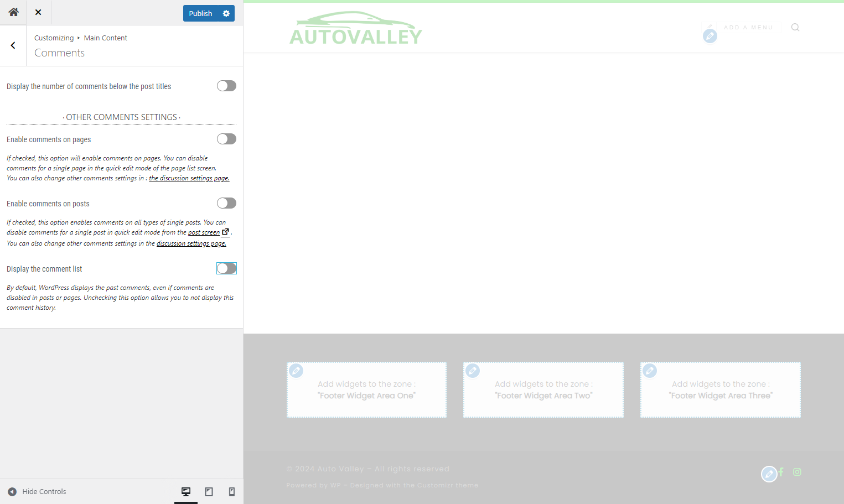The height and width of the screenshot is (504, 844).
Task: Open the discussion settings page link under pages
Action: [189, 178]
